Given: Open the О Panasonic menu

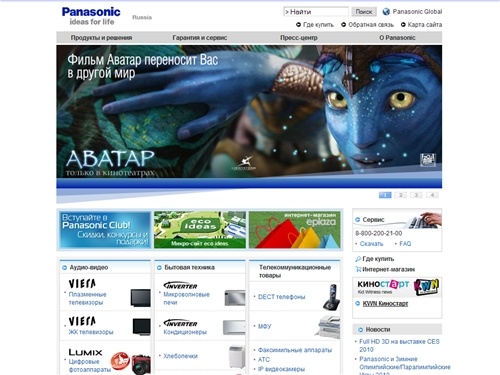Looking at the screenshot, I should tap(397, 38).
